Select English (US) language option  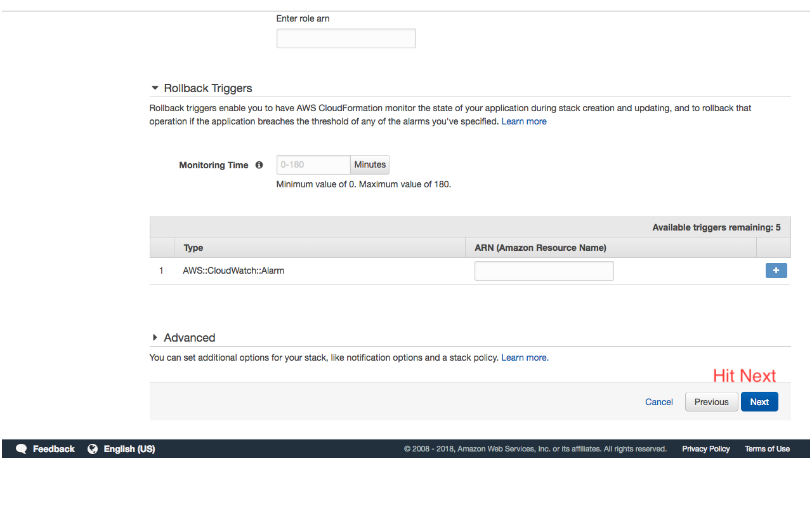click(129, 449)
